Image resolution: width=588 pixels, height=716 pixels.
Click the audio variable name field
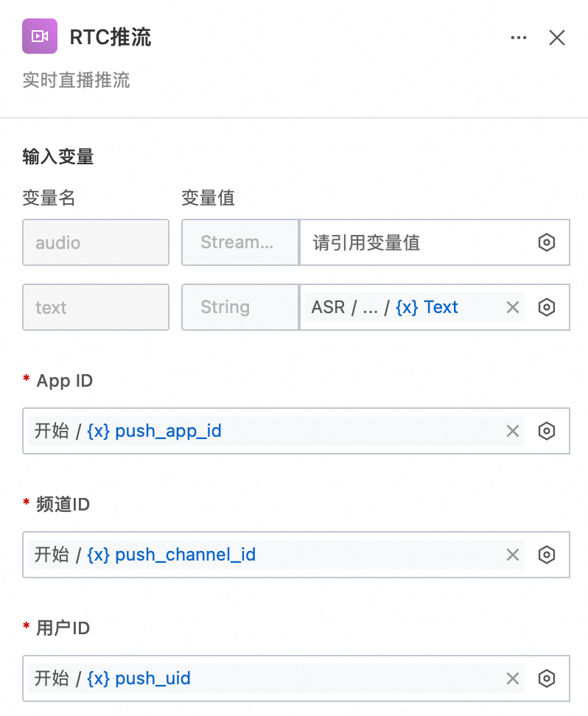(96, 242)
